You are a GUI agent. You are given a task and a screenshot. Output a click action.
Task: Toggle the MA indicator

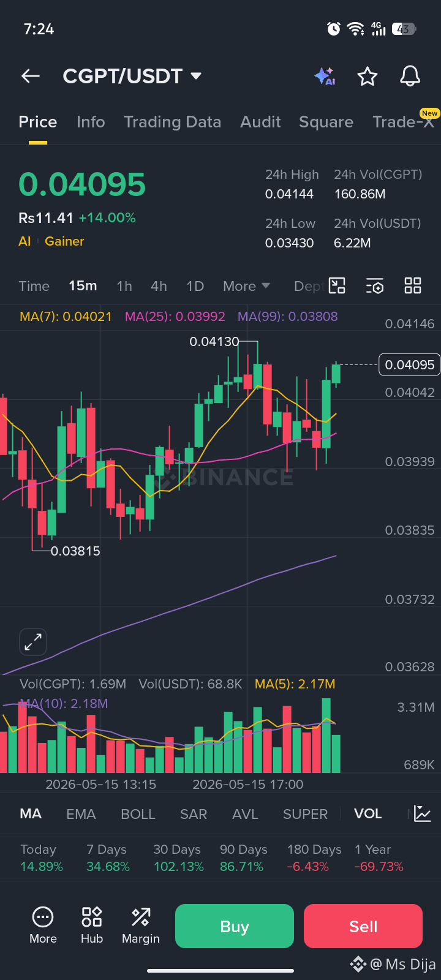31,813
